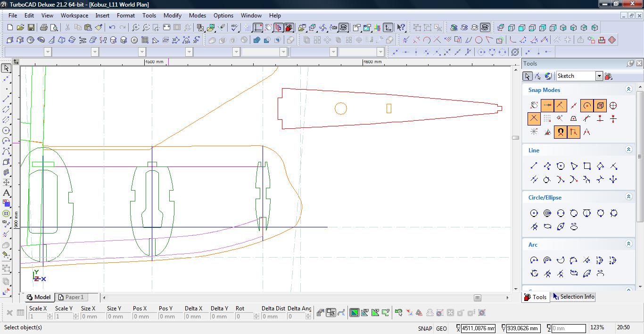Select the first Arc tool in Arc section

534,260
